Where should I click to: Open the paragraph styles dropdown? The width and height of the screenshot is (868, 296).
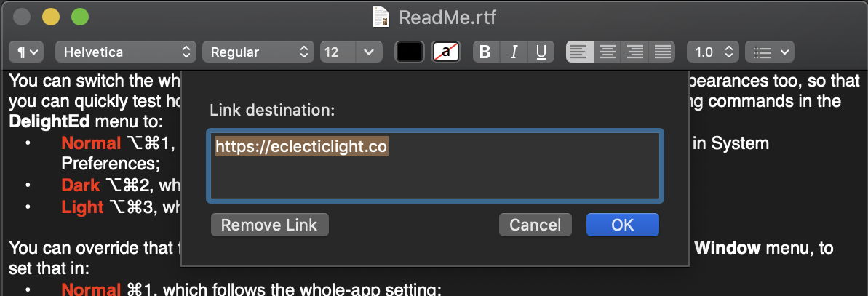(26, 52)
